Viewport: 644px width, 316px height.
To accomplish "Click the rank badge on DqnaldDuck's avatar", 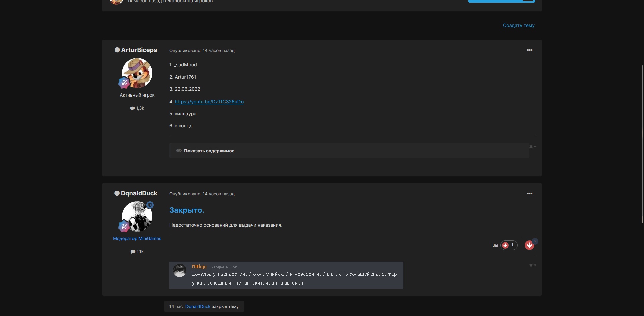I will pos(124,226).
